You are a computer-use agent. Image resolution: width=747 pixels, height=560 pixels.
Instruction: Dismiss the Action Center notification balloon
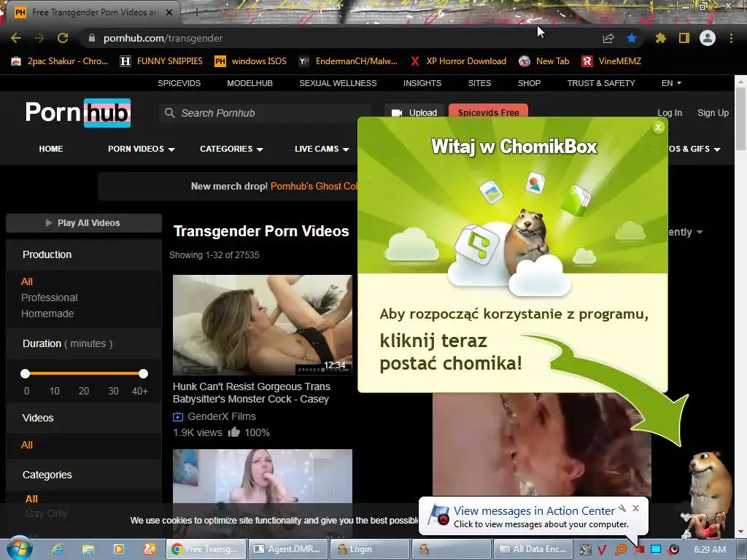point(635,508)
